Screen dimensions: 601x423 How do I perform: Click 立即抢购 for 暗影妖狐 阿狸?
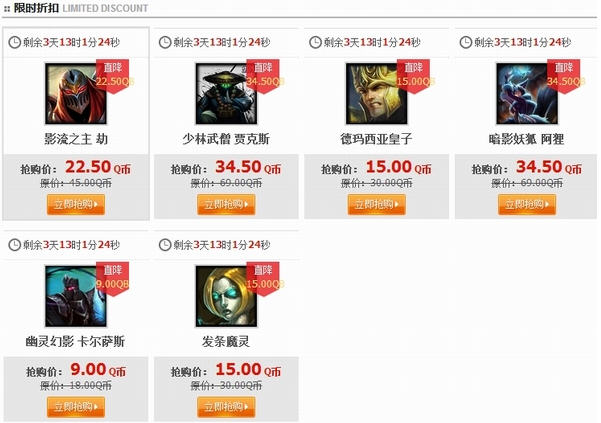[527, 204]
